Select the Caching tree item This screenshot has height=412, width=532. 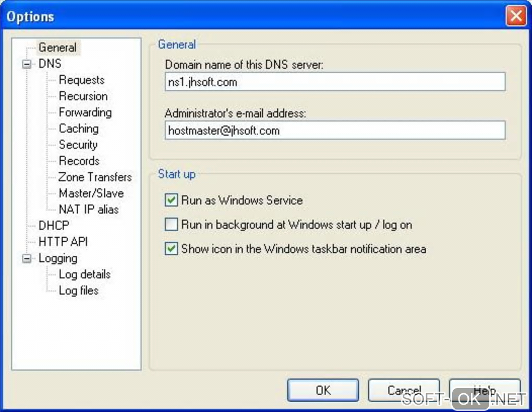(x=78, y=128)
